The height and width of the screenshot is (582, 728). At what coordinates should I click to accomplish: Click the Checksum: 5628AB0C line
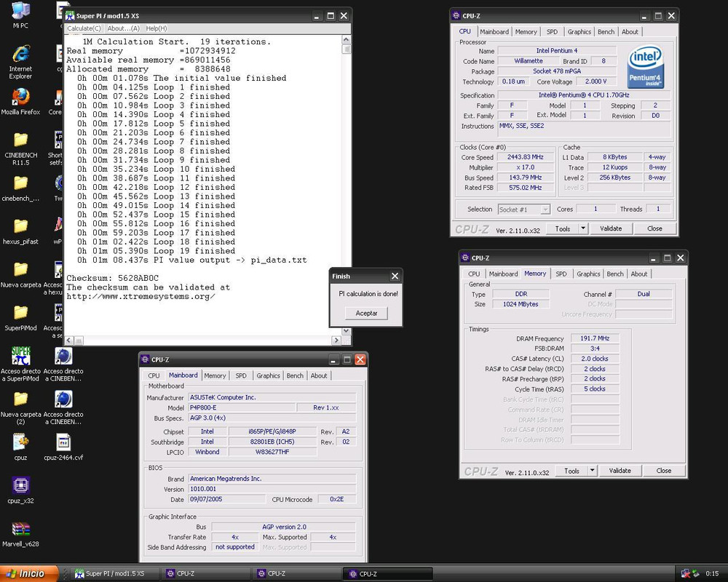coord(112,278)
